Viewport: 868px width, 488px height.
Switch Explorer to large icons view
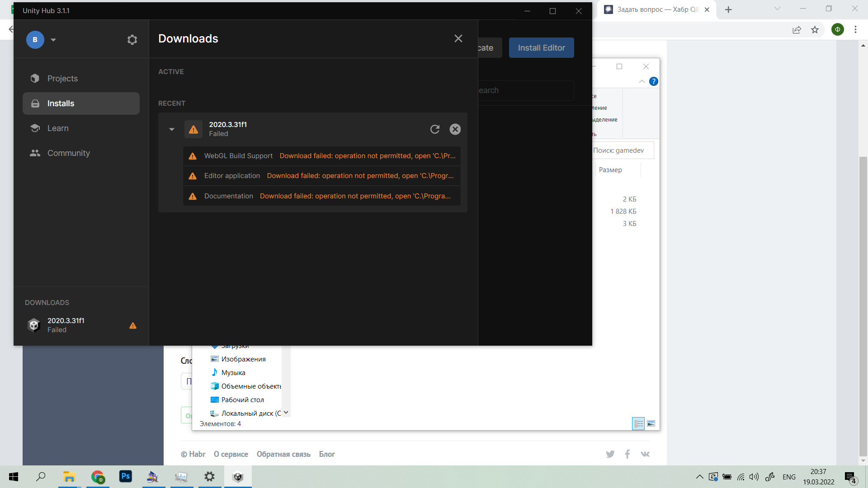click(x=651, y=424)
